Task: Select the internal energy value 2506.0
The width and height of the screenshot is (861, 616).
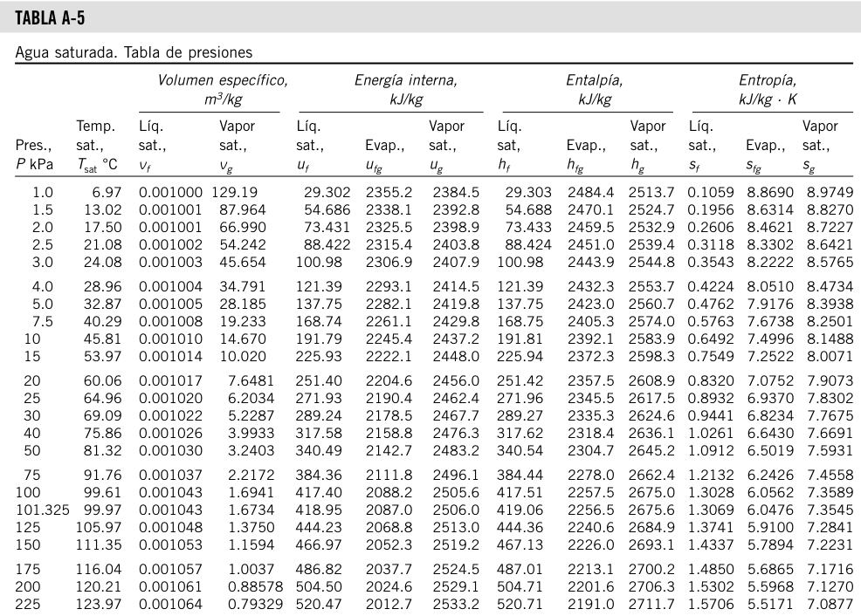Action: tap(456, 510)
